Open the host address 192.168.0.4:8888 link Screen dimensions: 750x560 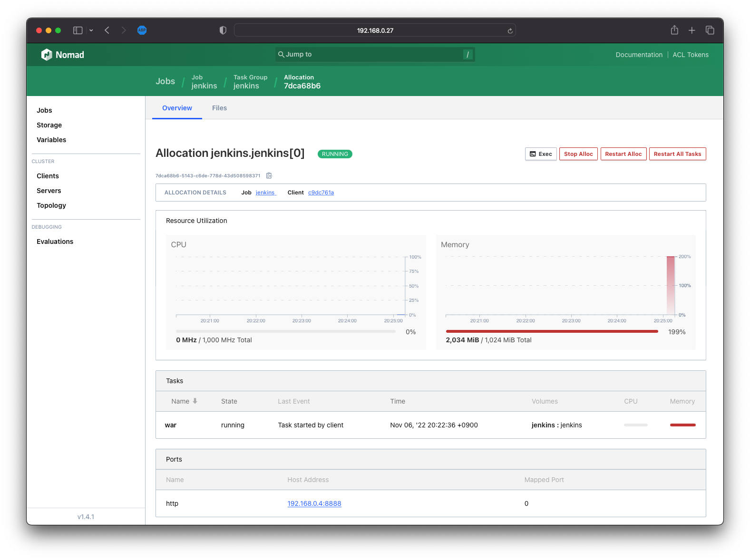(314, 503)
